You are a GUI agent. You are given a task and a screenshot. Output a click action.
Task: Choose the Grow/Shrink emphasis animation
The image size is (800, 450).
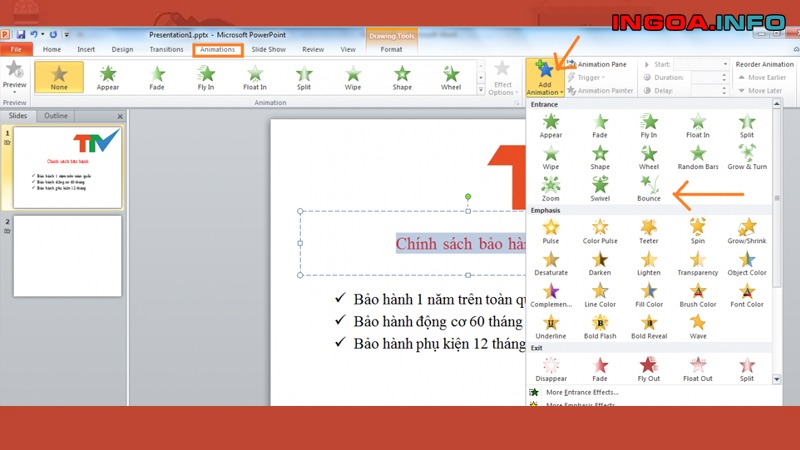[x=747, y=230]
